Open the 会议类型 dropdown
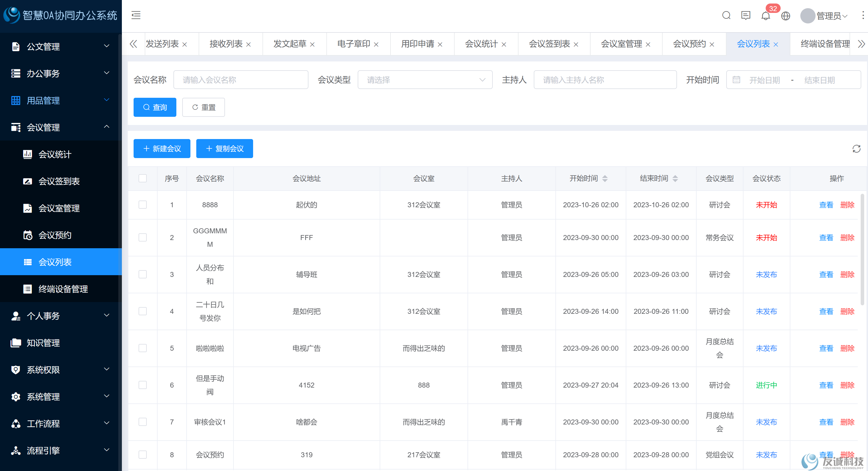The height and width of the screenshot is (471, 868). (x=425, y=80)
